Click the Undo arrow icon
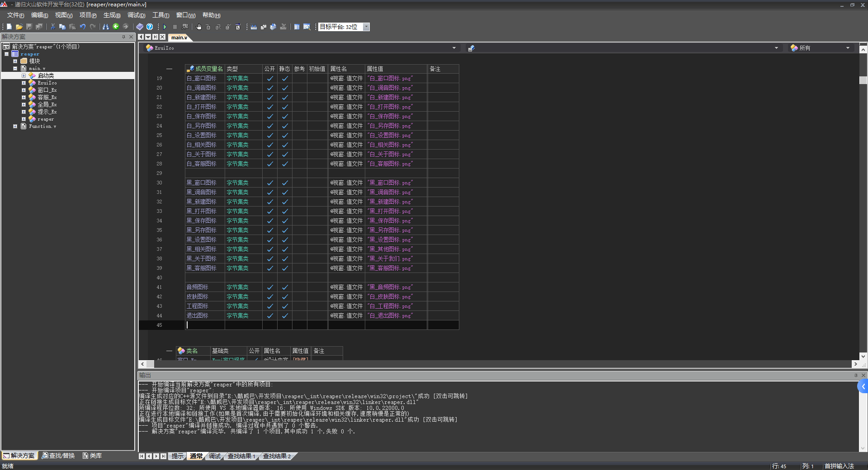 pyautogui.click(x=83, y=27)
